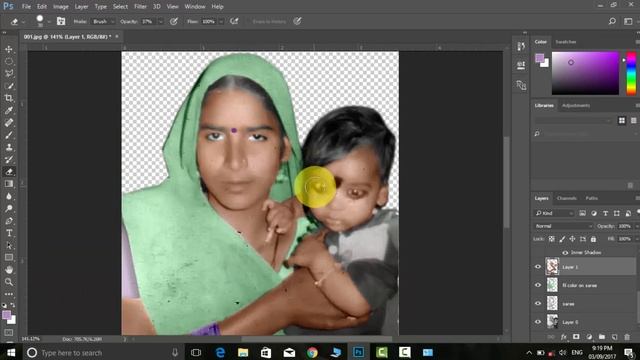Open the Select menu

pyautogui.click(x=120, y=7)
